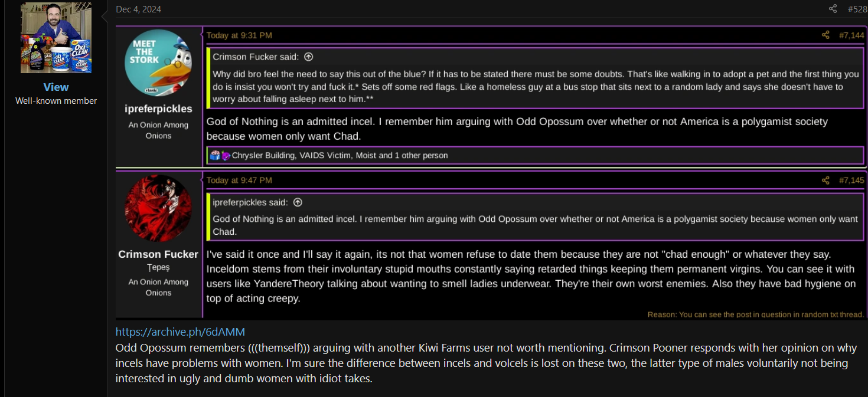Screen dimensions: 868x397
Task: Jump to Crimson Fucker's original quoted post arrow
Action: tap(308, 57)
